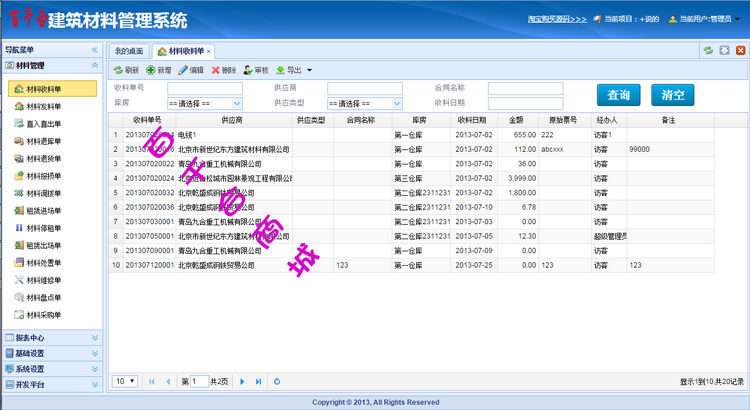The image size is (750, 410).
Task: Focus the 供应商 input field
Action: pos(365,89)
